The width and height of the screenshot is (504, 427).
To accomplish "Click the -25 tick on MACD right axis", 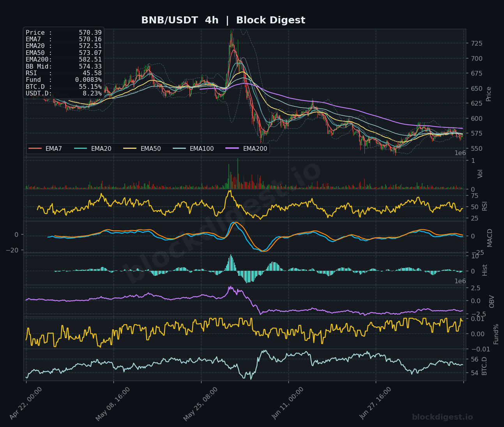I will (x=477, y=253).
